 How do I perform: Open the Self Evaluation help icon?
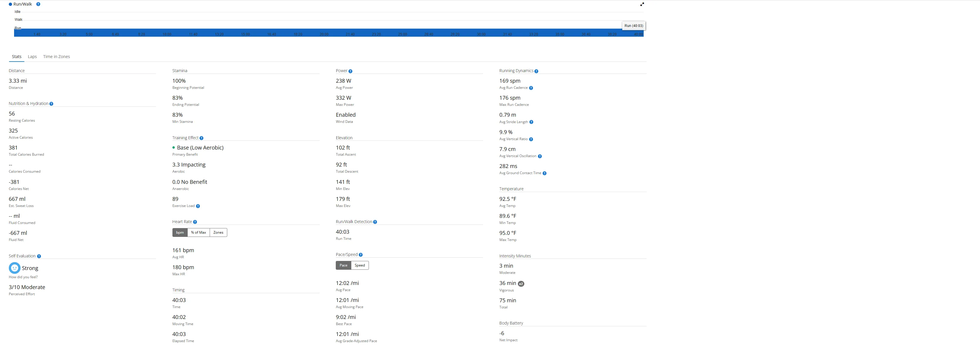coord(39,256)
